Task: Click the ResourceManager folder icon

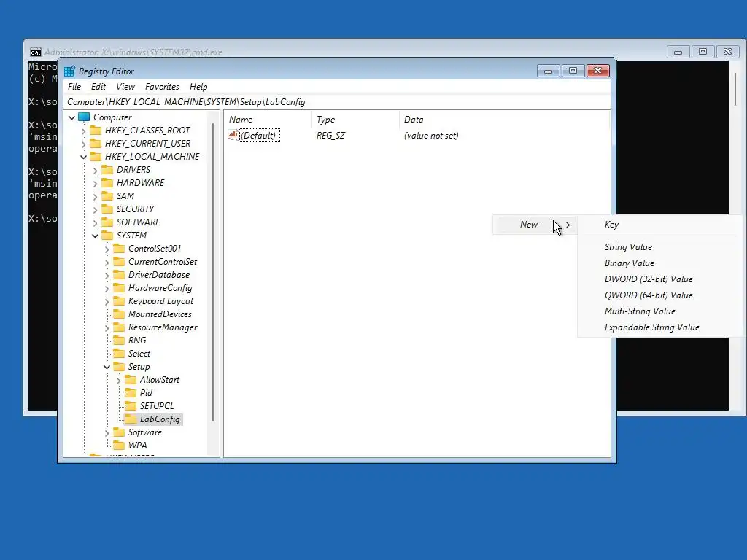Action: [119, 327]
